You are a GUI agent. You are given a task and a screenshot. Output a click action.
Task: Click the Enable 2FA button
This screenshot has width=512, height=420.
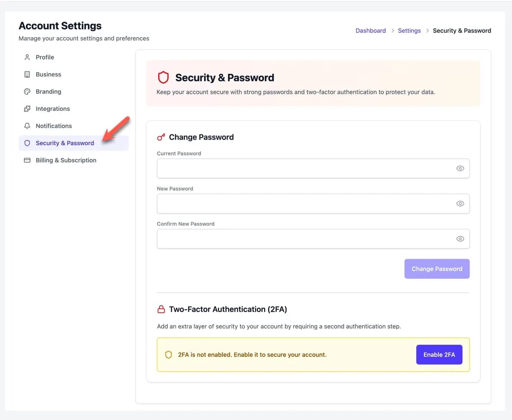tap(439, 354)
